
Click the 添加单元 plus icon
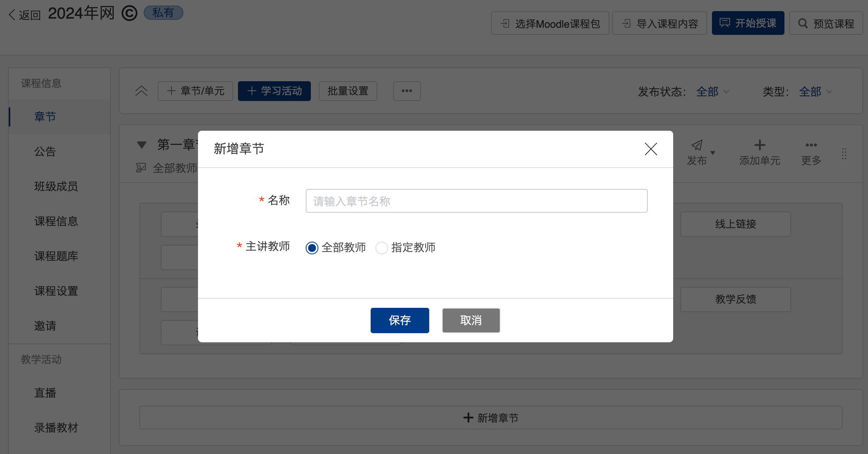pyautogui.click(x=759, y=145)
